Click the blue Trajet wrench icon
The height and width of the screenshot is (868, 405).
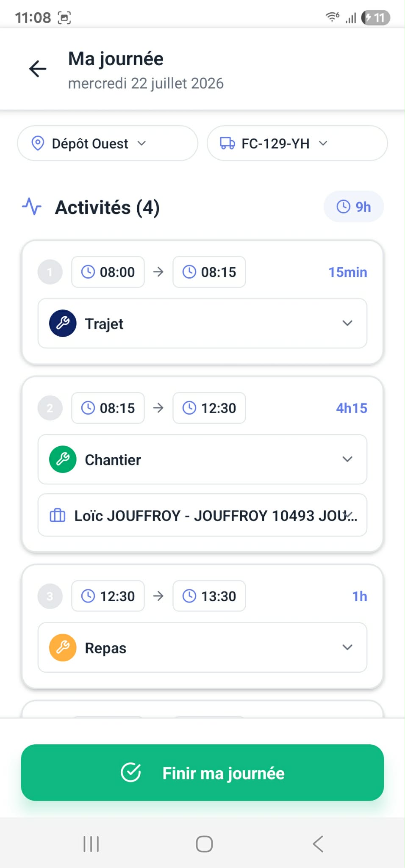[63, 323]
